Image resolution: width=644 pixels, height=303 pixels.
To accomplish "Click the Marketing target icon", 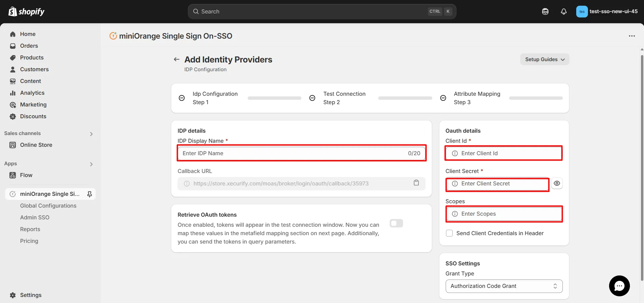I will click(13, 104).
